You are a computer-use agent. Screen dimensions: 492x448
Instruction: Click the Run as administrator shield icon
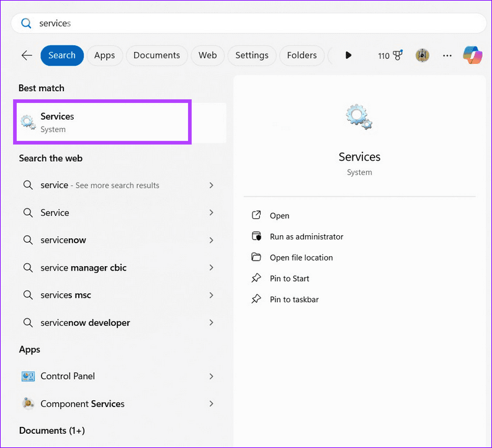pyautogui.click(x=256, y=236)
